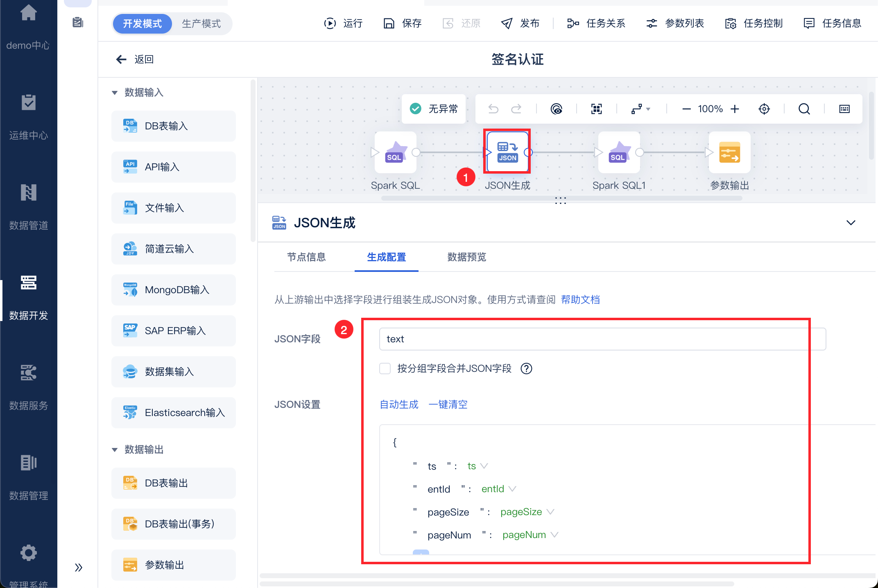
Task: Enable 按分组字段合并JSON字段 checkbox
Action: tap(385, 369)
